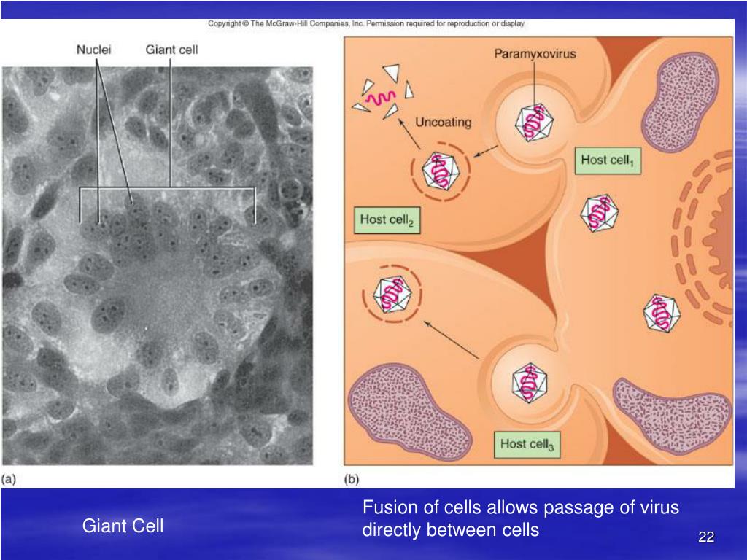Screen dimensions: 747x560
Task: Click the 'Paramyxovirus' label in the diagram
Action: (x=535, y=54)
